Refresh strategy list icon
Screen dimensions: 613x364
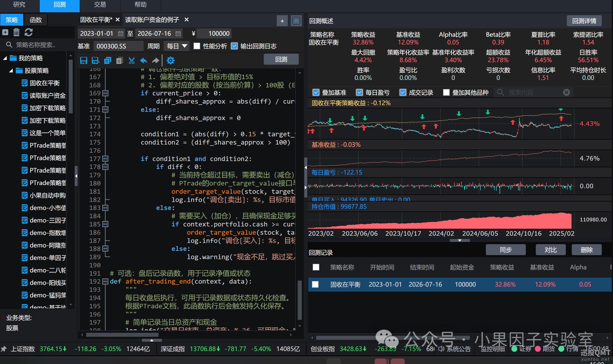(29, 32)
